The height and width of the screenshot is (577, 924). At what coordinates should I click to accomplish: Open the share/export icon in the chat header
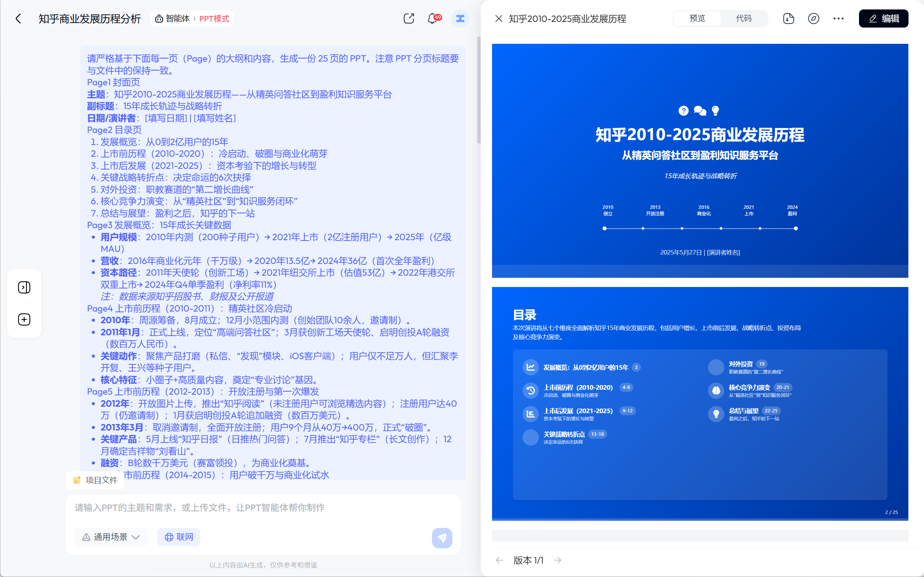click(x=409, y=19)
